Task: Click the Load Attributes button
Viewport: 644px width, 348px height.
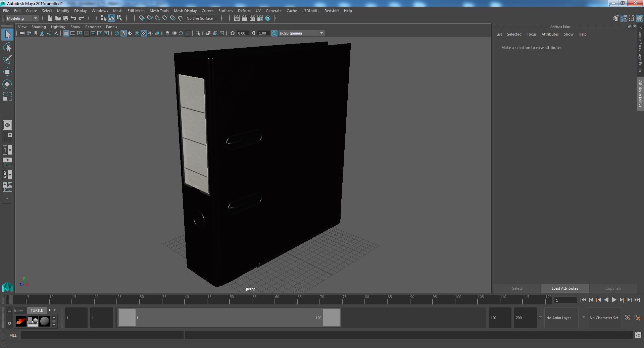Action: pyautogui.click(x=565, y=288)
